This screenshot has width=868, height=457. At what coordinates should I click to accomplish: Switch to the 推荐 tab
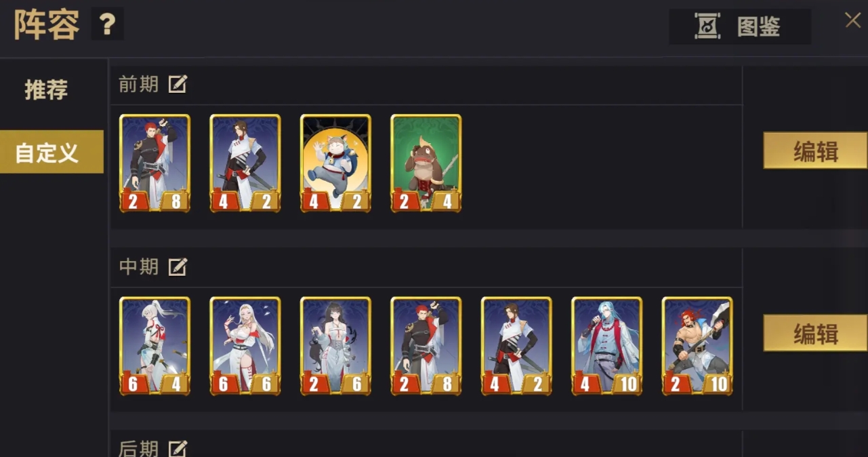click(x=47, y=90)
